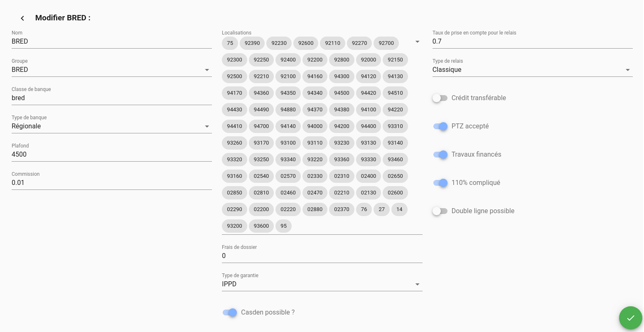Select the 93200 location chip
Viewport: 644px width, 332px height.
click(235, 226)
